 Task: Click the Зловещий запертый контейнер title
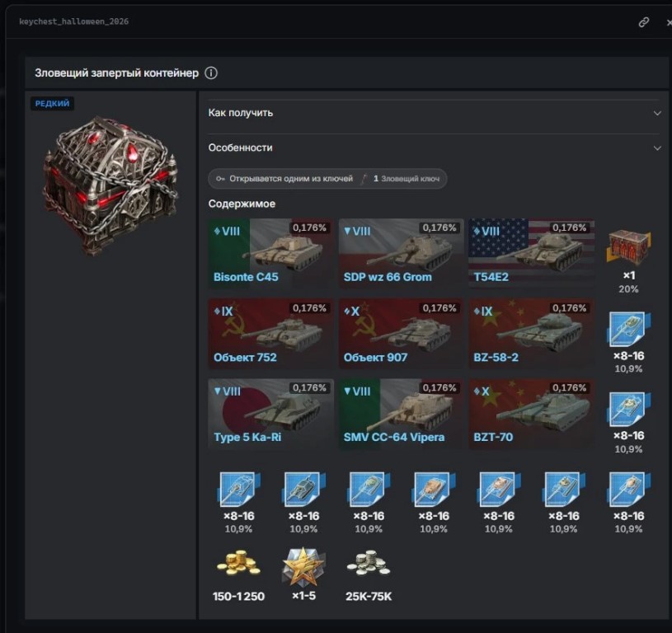(x=116, y=73)
